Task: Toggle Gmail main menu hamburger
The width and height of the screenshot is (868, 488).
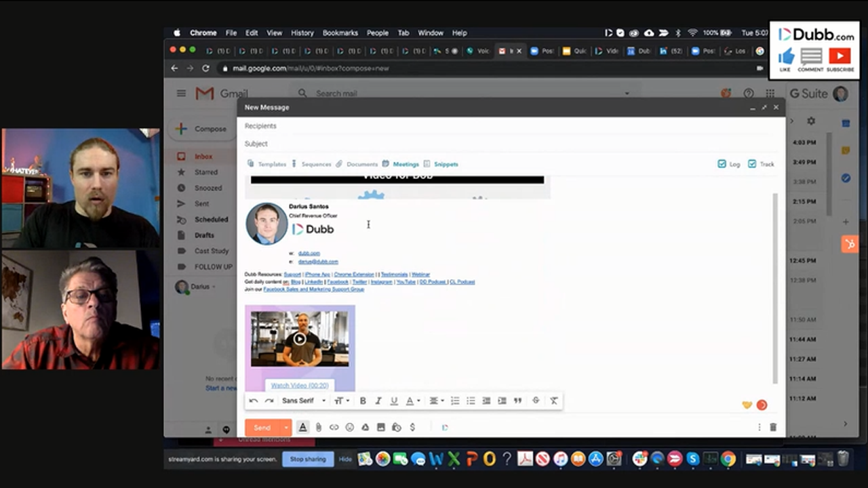Action: point(181,94)
